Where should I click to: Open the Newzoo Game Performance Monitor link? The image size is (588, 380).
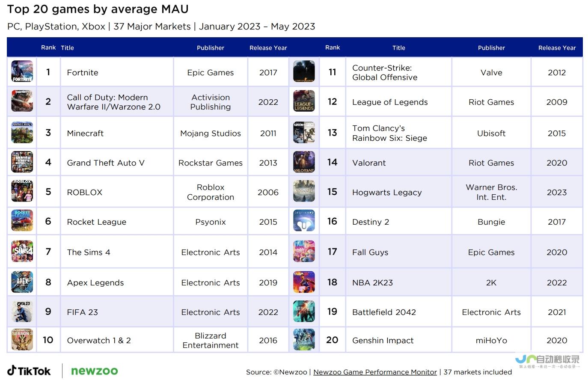pos(375,372)
